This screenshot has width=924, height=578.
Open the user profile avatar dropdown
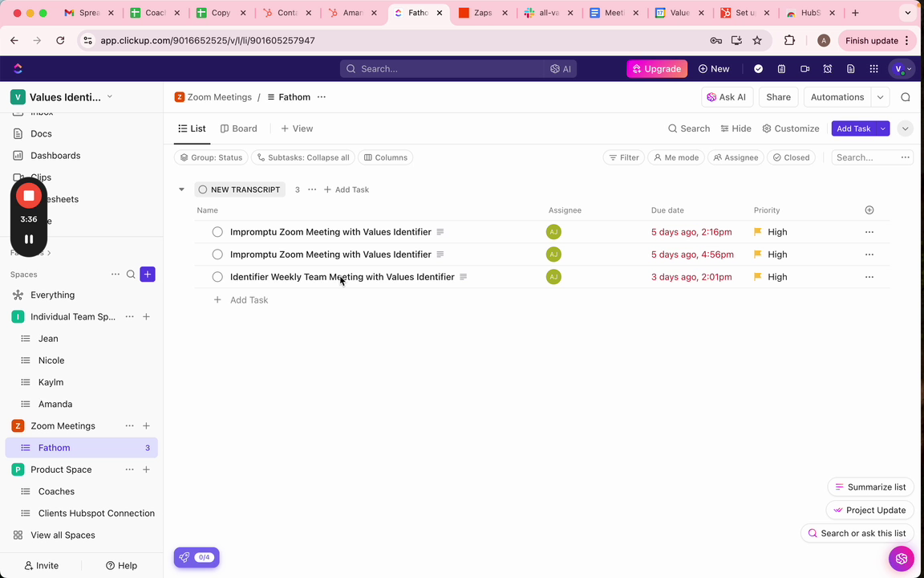(x=902, y=69)
